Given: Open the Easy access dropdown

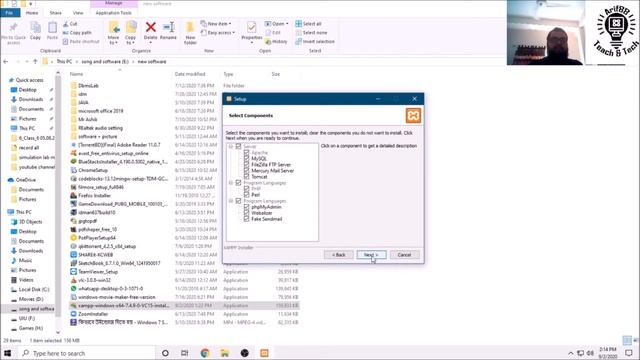Looking at the screenshot, I should pos(218,33).
